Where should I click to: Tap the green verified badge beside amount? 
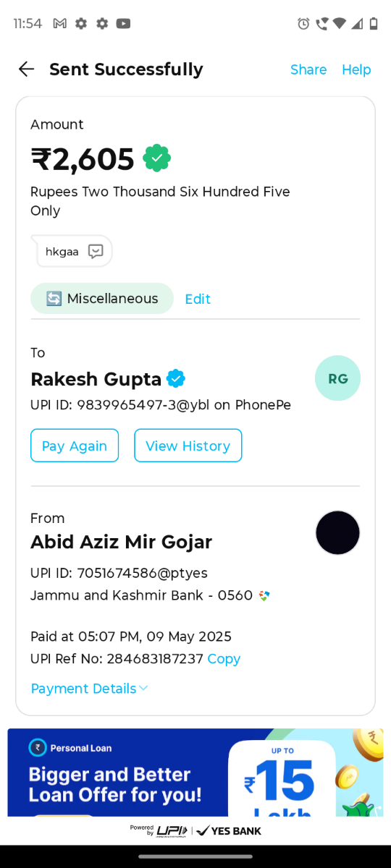tap(156, 158)
